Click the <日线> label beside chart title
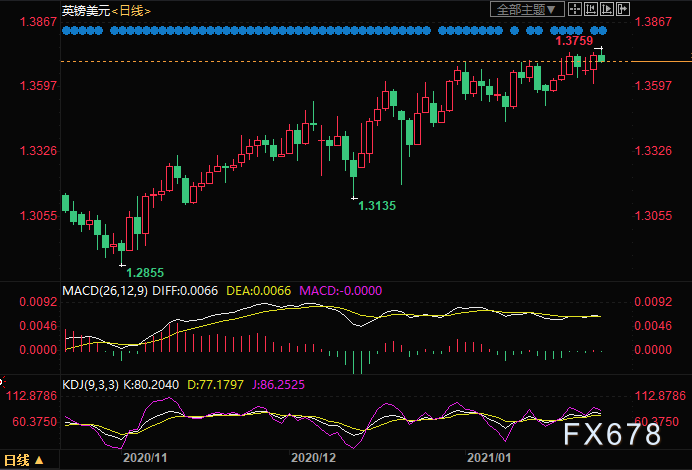Viewport: 692px width, 470px height. tap(131, 11)
